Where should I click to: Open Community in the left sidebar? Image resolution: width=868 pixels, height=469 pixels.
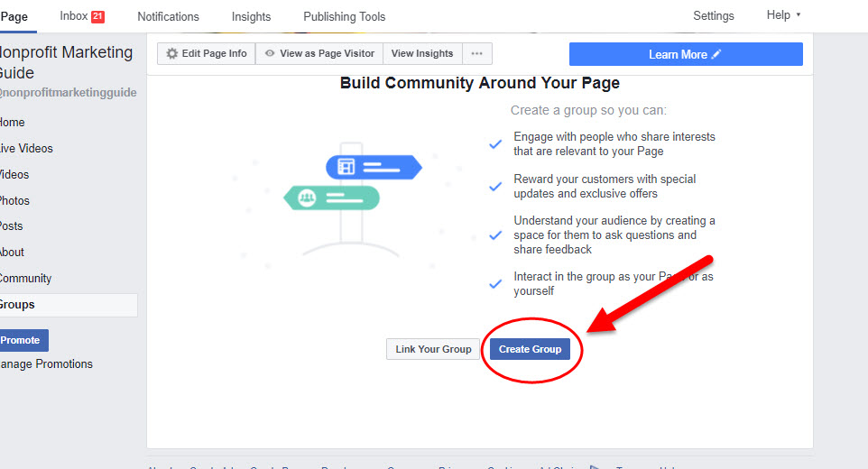(25, 279)
